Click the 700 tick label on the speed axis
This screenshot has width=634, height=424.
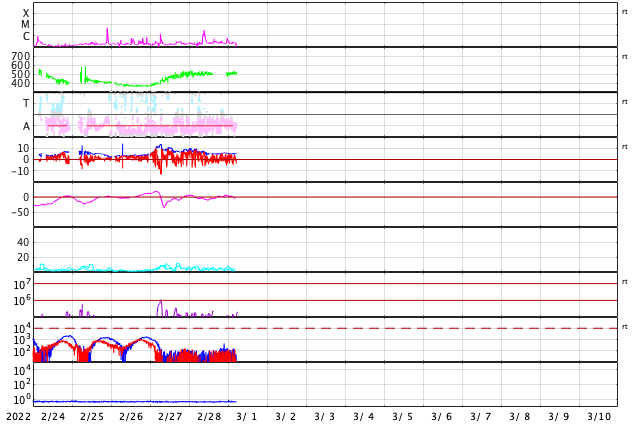[x=21, y=56]
